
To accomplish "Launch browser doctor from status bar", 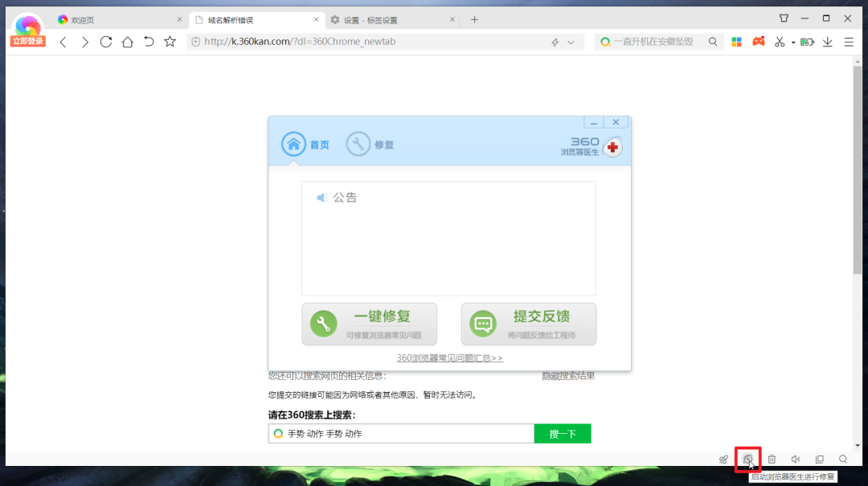I will 748,459.
